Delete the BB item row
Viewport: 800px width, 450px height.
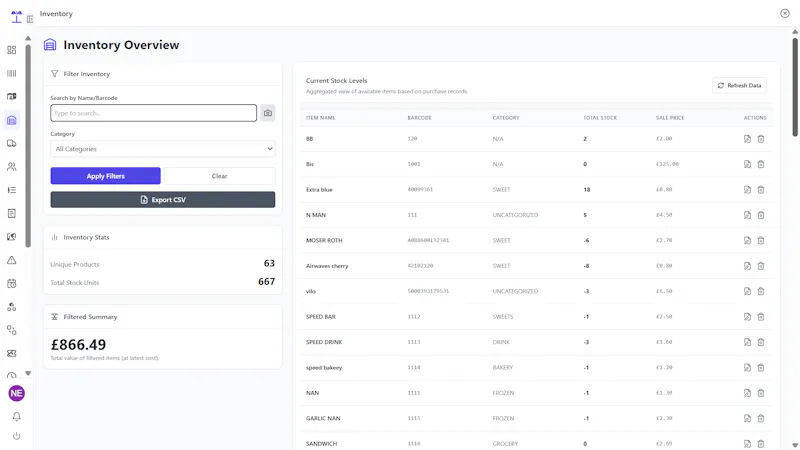761,139
